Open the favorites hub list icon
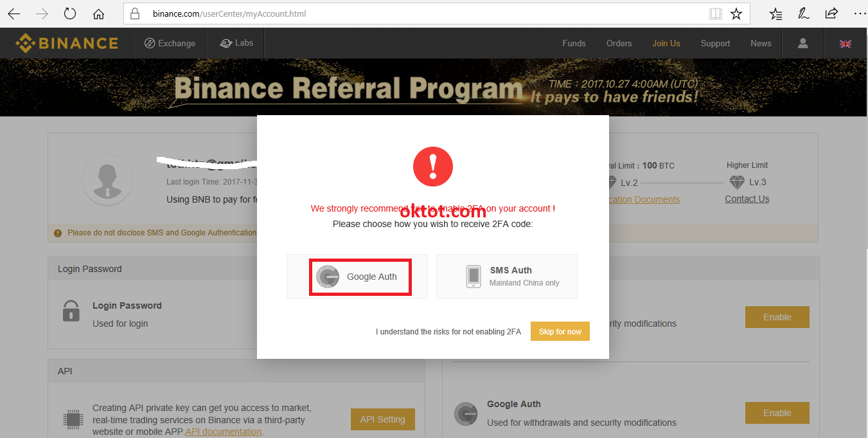The width and height of the screenshot is (868, 438). 776,14
